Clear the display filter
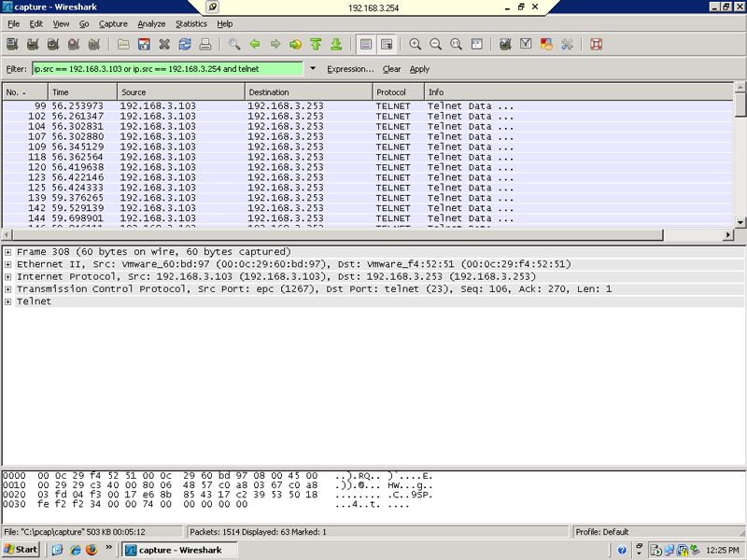This screenshot has width=747, height=560. 391,69
